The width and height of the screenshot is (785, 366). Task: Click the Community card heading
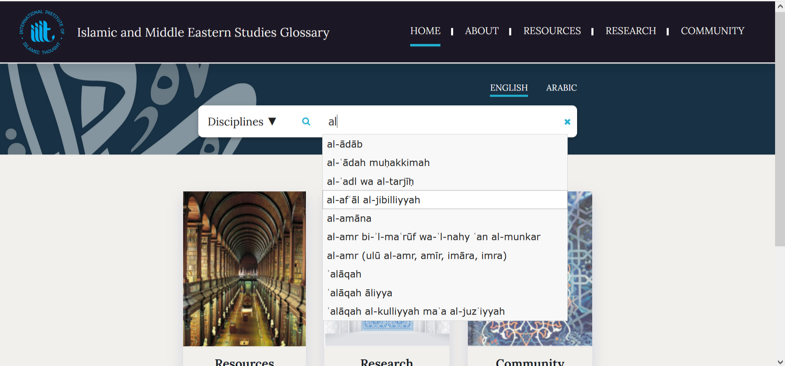pyautogui.click(x=530, y=362)
